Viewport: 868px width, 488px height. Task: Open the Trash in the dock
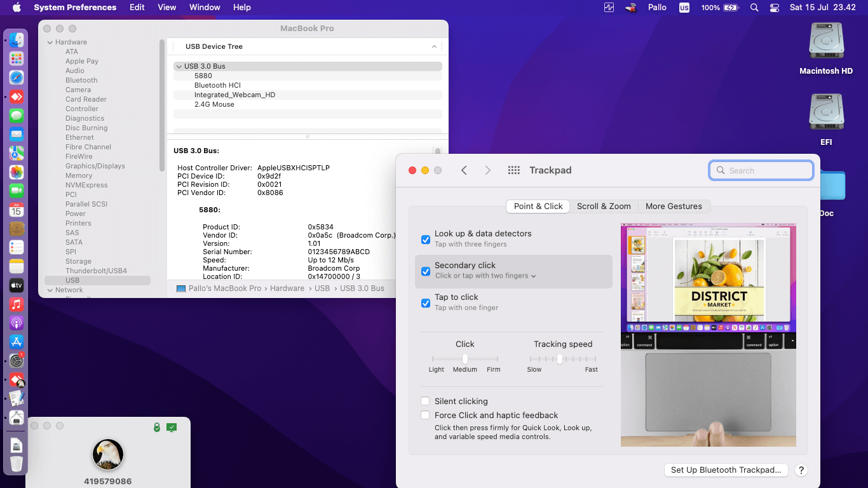[17, 464]
